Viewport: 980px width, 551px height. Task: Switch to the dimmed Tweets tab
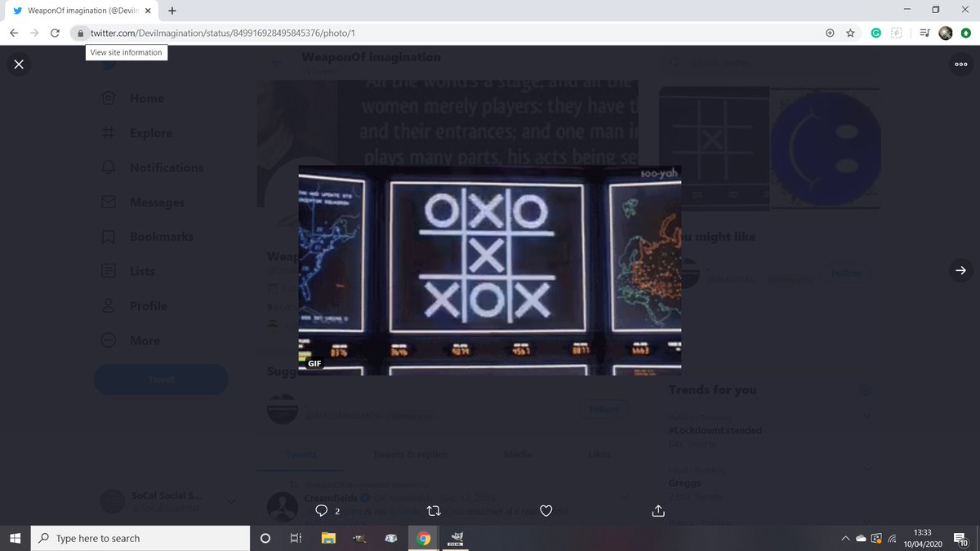(301, 455)
